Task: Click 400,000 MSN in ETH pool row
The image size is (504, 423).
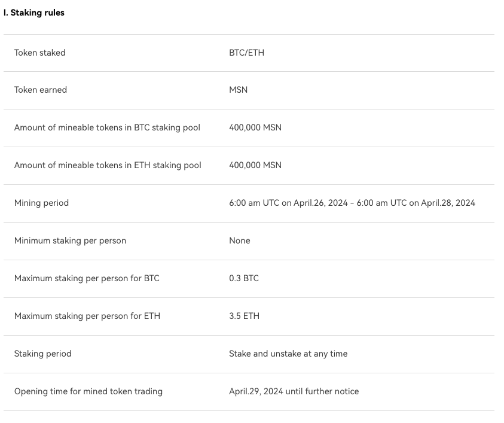Action: pyautogui.click(x=255, y=165)
